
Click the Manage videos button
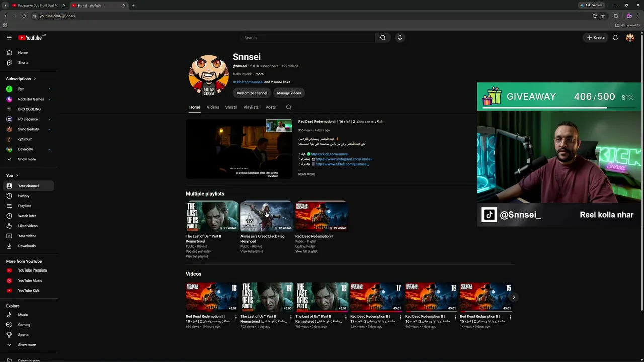pos(289,93)
